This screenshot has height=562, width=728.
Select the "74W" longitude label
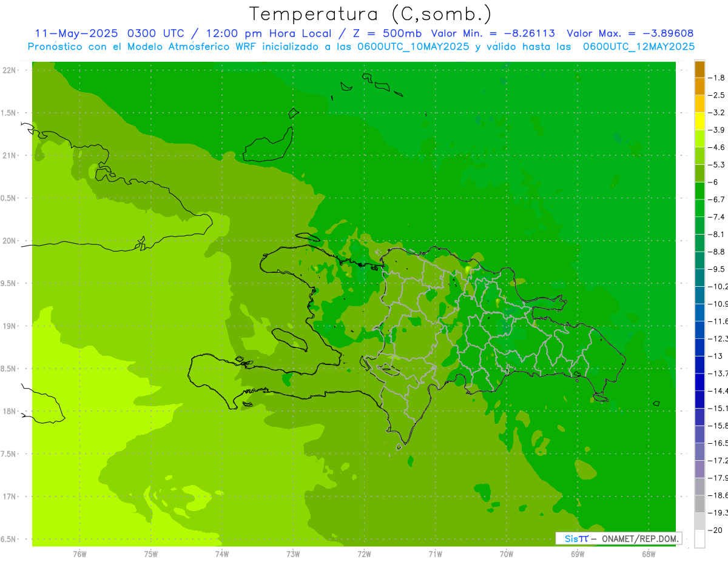point(222,554)
